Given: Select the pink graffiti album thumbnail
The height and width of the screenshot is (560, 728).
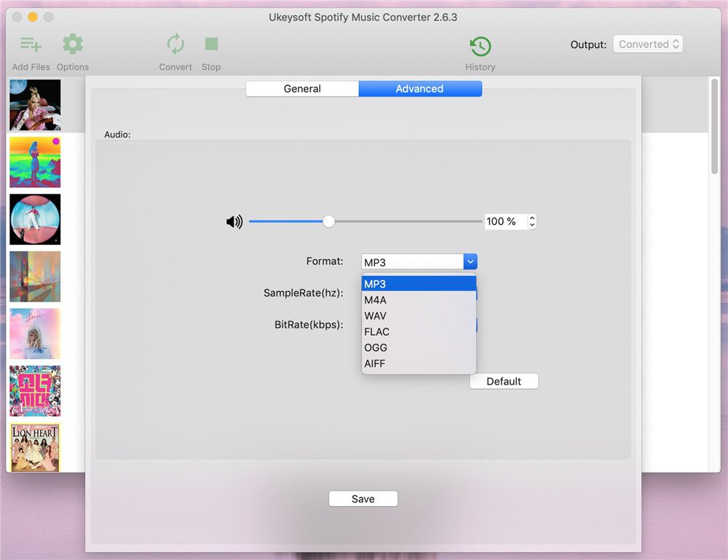Looking at the screenshot, I should coord(35,391).
